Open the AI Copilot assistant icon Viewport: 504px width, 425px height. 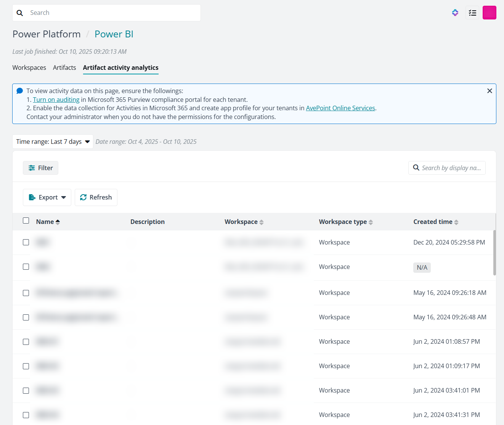tap(455, 13)
